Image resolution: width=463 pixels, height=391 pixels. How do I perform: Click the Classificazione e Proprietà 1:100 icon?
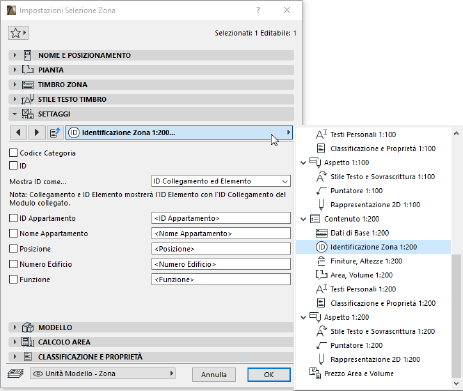pyautogui.click(x=321, y=148)
